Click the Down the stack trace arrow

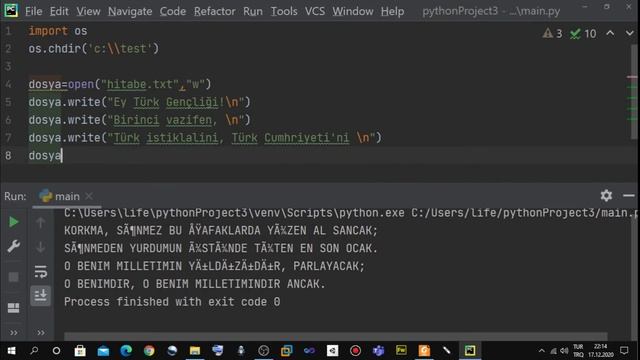(40, 247)
